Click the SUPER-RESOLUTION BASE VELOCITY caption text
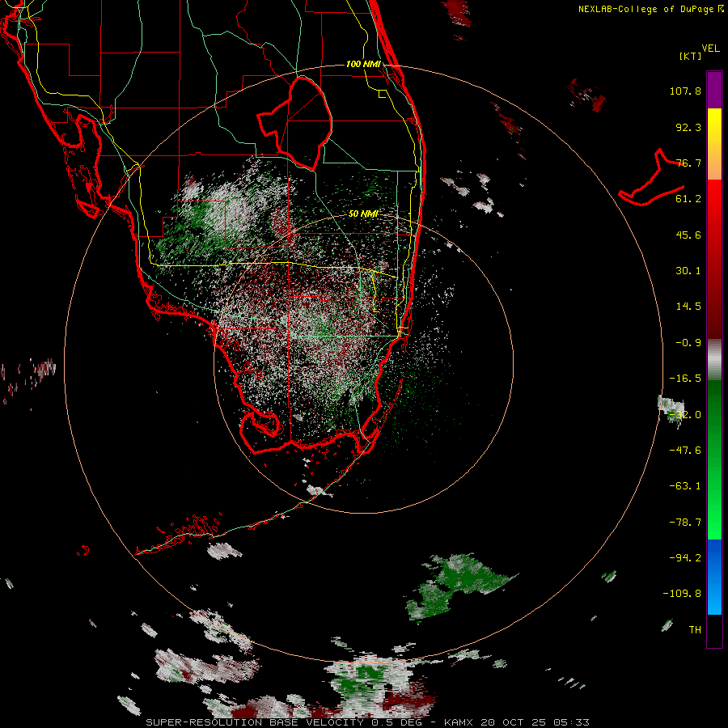 tap(255, 722)
